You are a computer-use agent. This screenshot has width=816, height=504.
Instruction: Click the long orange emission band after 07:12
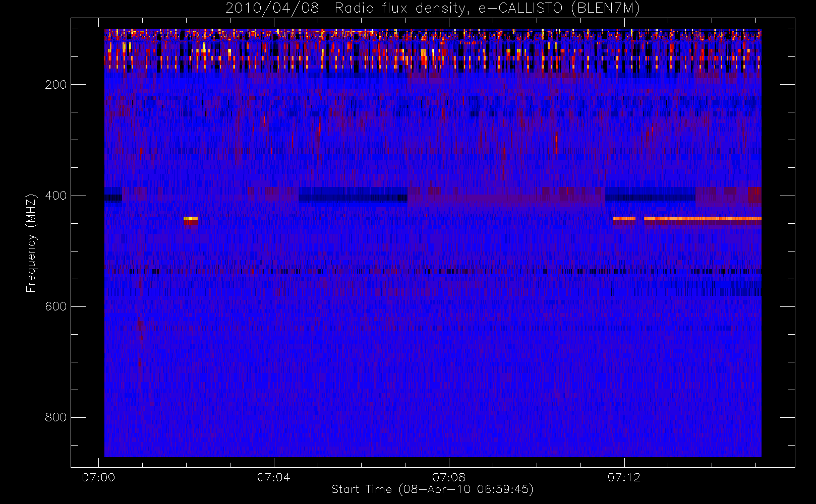[703, 219]
